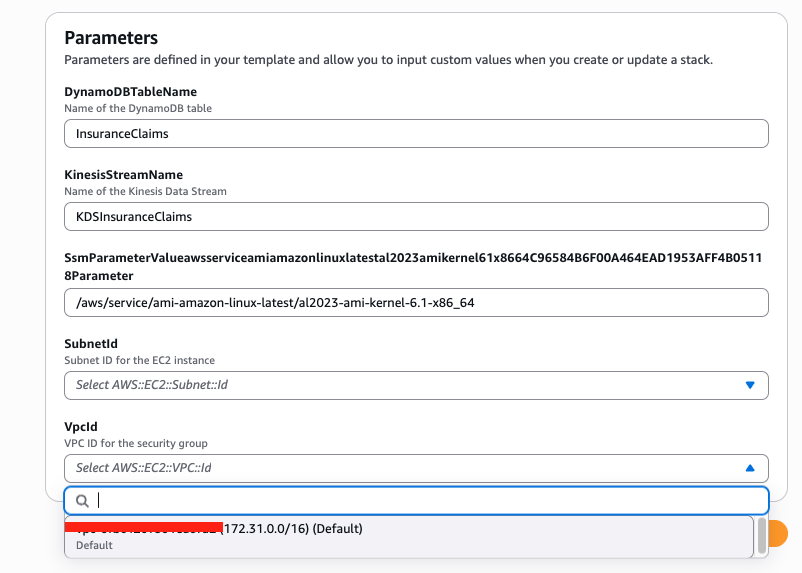Click the orange button at right edge
Viewport: 802px width, 573px height.
[779, 534]
